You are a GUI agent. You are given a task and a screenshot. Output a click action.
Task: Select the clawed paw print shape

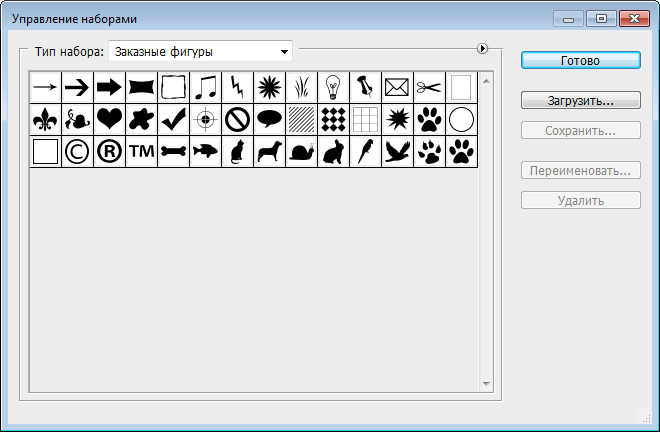[429, 152]
